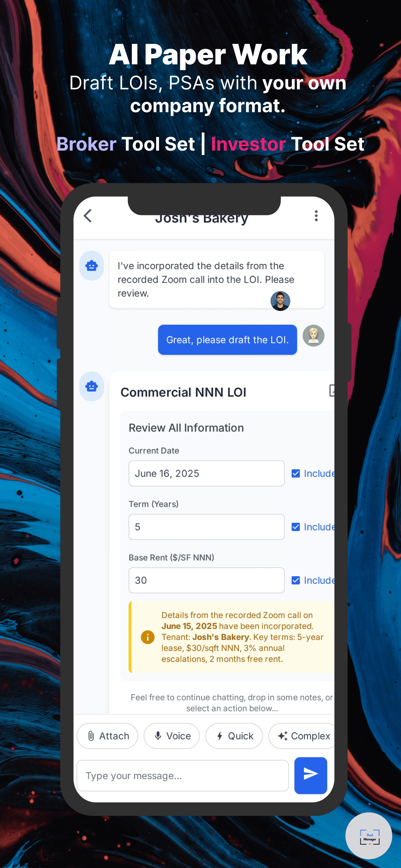Click the send arrow button
This screenshot has height=868, width=401.
[x=310, y=775]
